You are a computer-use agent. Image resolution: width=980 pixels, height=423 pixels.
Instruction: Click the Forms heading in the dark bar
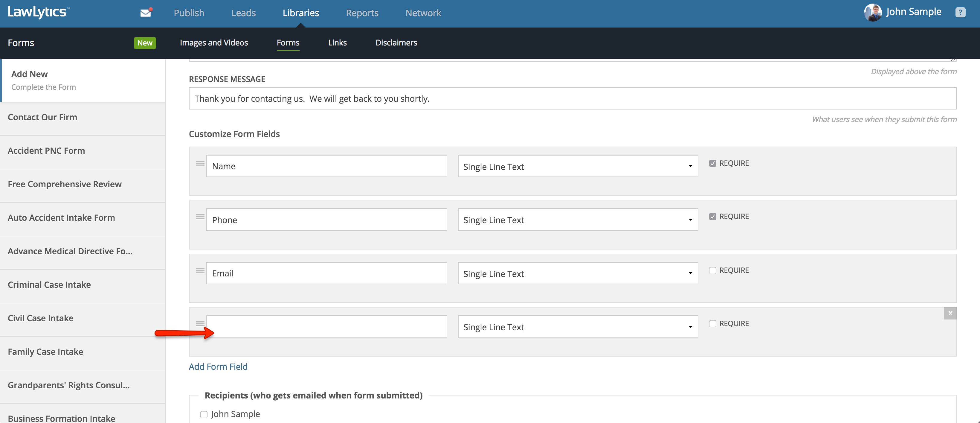21,43
